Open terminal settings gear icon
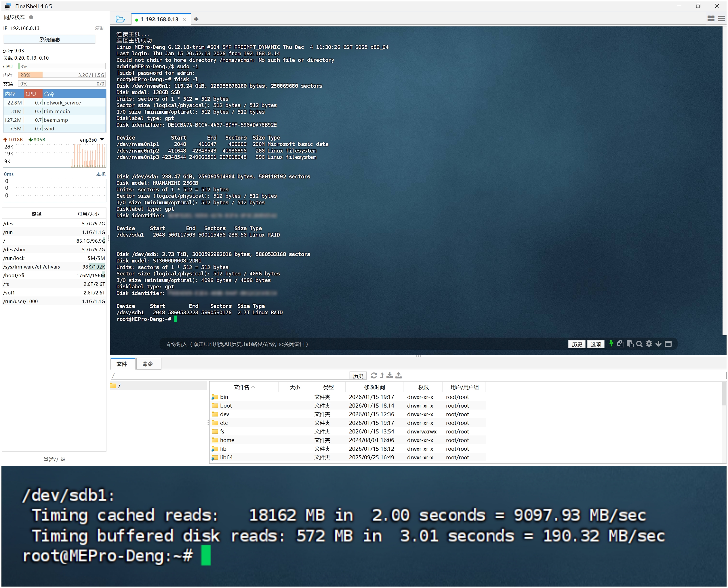 (649, 344)
